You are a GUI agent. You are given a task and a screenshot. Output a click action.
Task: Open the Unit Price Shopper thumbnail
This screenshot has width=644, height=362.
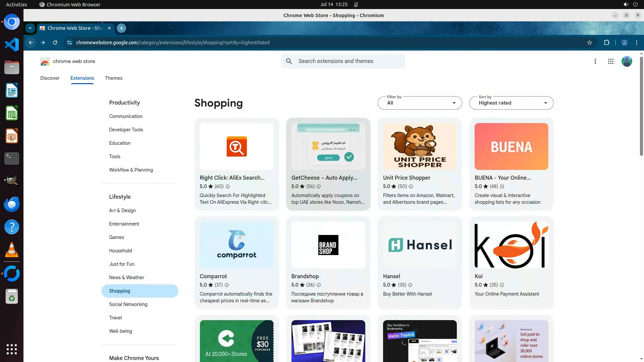(420, 146)
